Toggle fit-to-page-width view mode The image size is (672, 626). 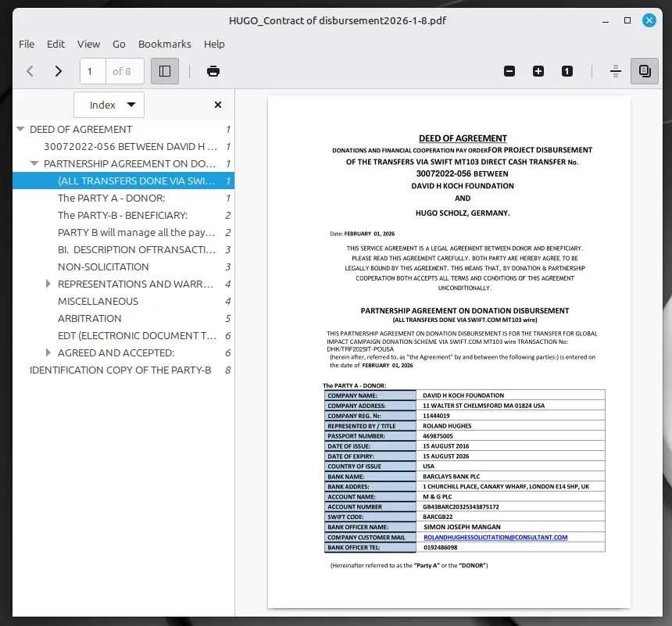[615, 70]
